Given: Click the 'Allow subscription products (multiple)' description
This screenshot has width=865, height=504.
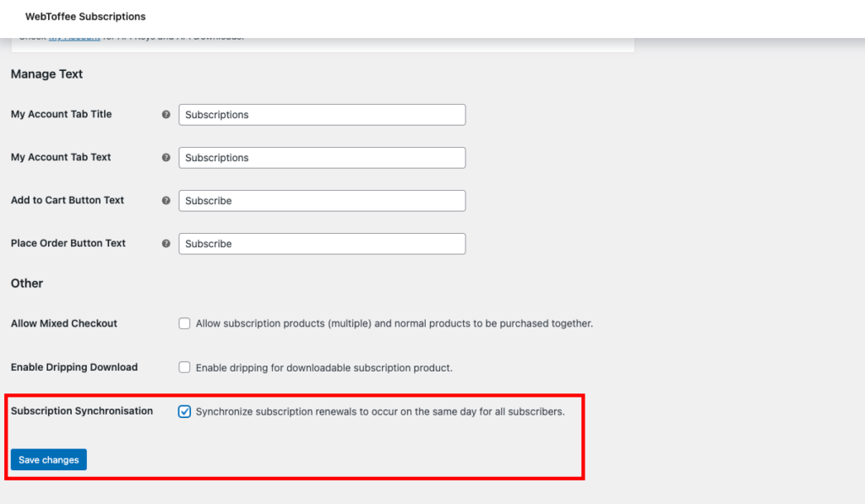Looking at the screenshot, I should [x=394, y=323].
